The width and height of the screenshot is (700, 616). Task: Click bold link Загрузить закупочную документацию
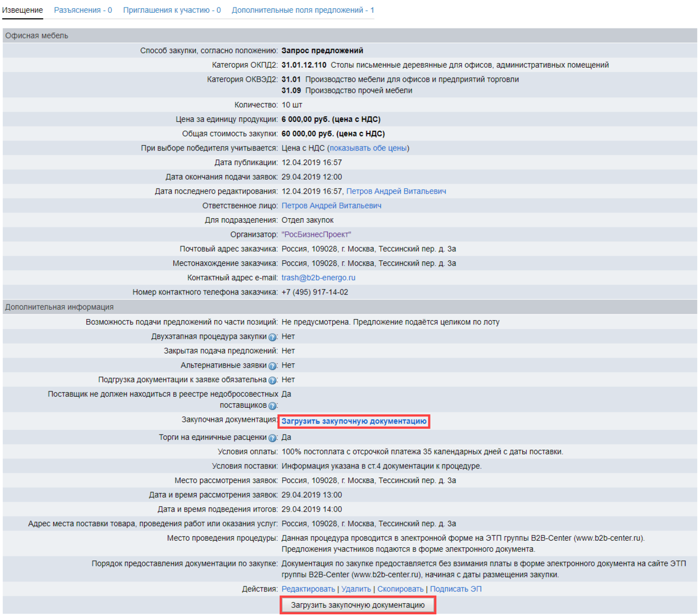tap(354, 421)
